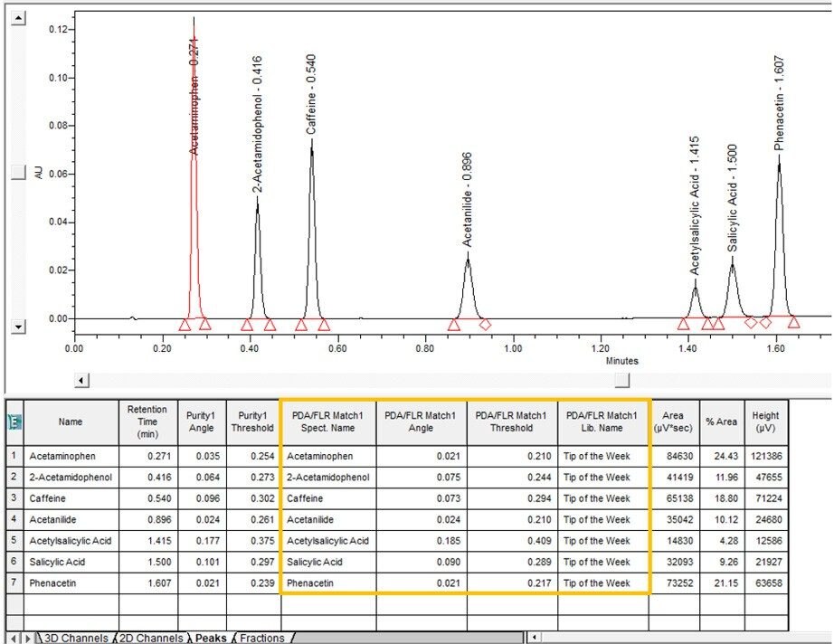This screenshot has height=644, width=834.
Task: Open the Fractions tab
Action: click(x=261, y=638)
